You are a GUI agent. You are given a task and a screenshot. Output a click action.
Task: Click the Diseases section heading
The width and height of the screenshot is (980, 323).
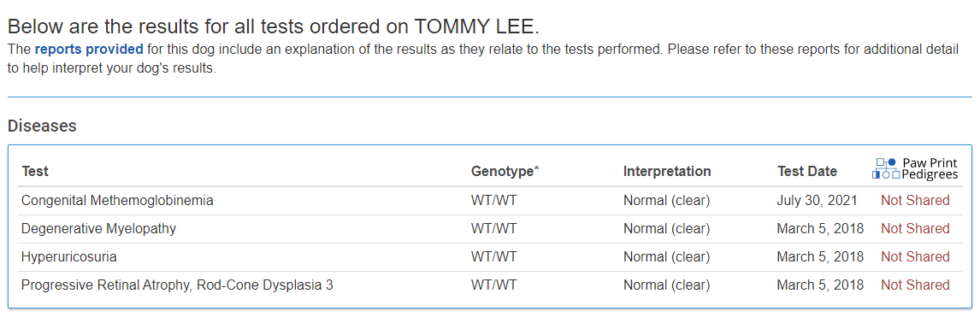coord(42,126)
